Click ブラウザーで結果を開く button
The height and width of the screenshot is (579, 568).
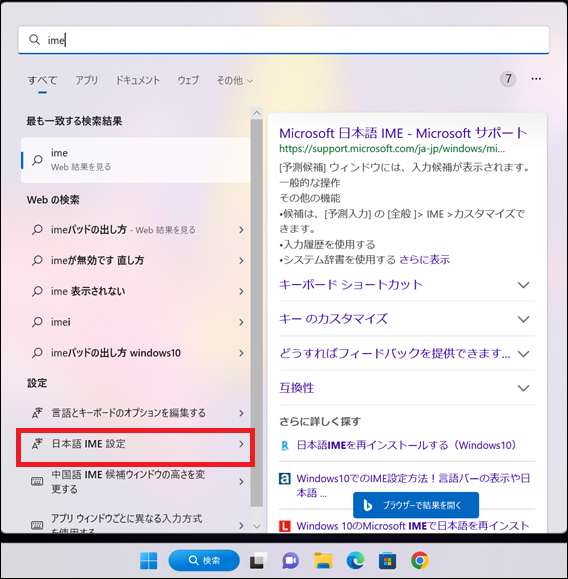tap(416, 505)
